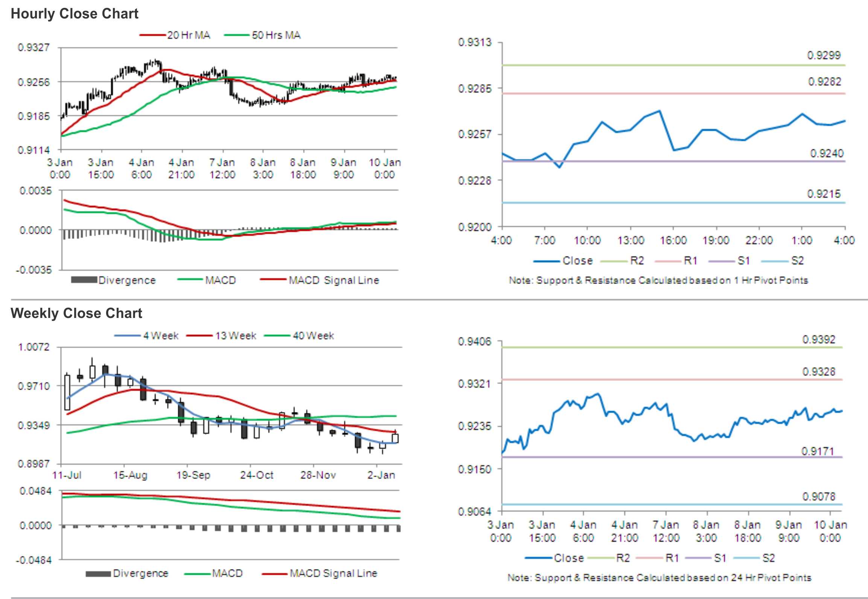The width and height of the screenshot is (868, 599).
Task: Click the 0.9349 axis value
Action: [33, 426]
